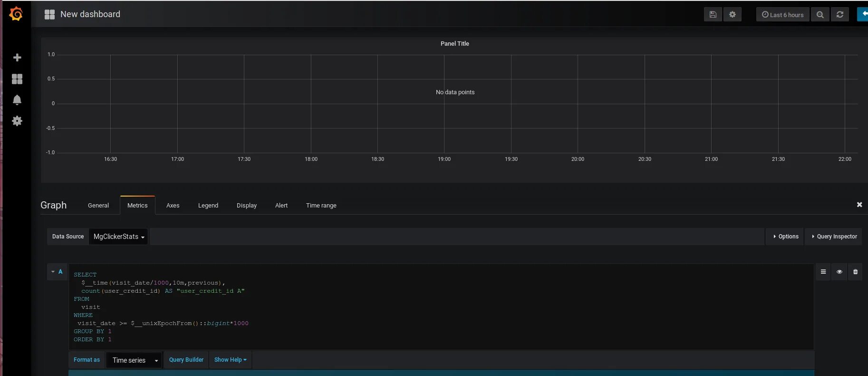
Task: Collapse query A with its arrow
Action: tap(53, 272)
